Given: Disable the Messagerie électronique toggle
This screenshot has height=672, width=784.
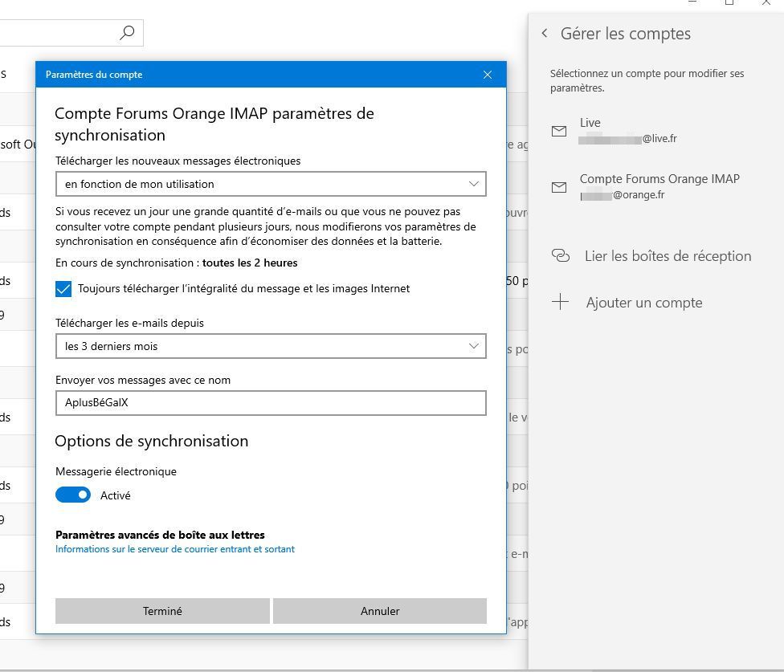Looking at the screenshot, I should (x=73, y=495).
